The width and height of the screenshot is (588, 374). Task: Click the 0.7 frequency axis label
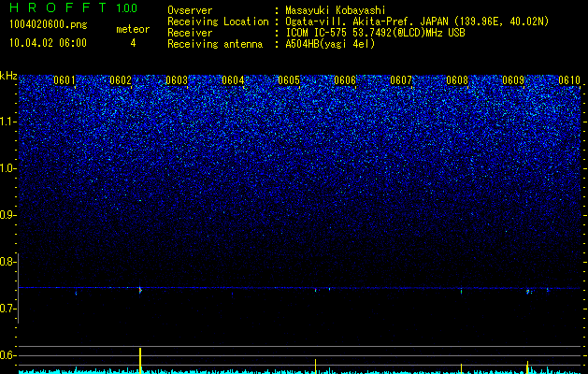[7, 309]
